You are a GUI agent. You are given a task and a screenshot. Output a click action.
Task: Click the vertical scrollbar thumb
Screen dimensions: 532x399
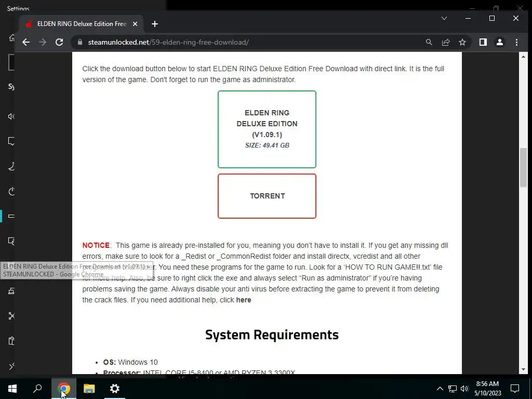coord(523,167)
